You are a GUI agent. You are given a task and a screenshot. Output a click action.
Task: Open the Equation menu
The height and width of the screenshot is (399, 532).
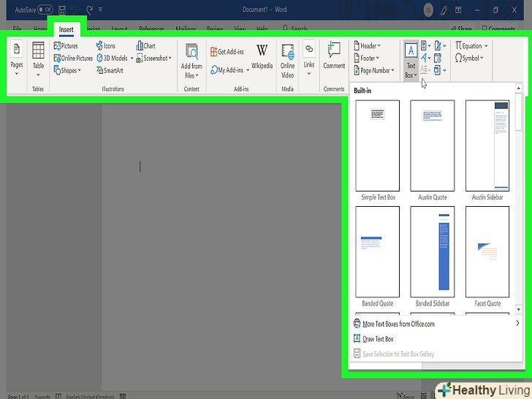471,46
